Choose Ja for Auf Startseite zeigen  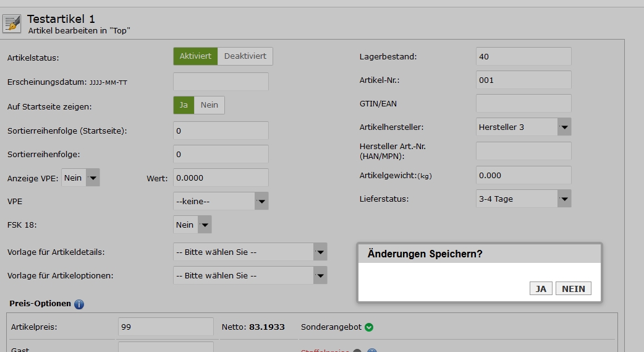[184, 105]
